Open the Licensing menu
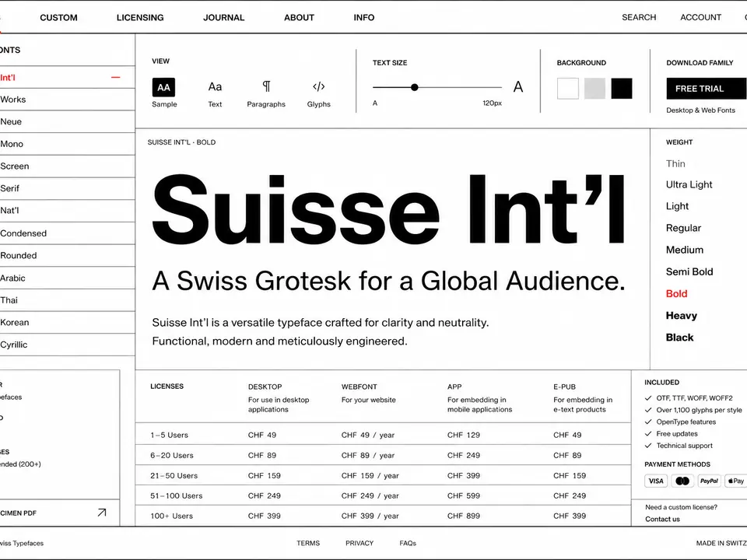This screenshot has width=747, height=560. pos(140,18)
